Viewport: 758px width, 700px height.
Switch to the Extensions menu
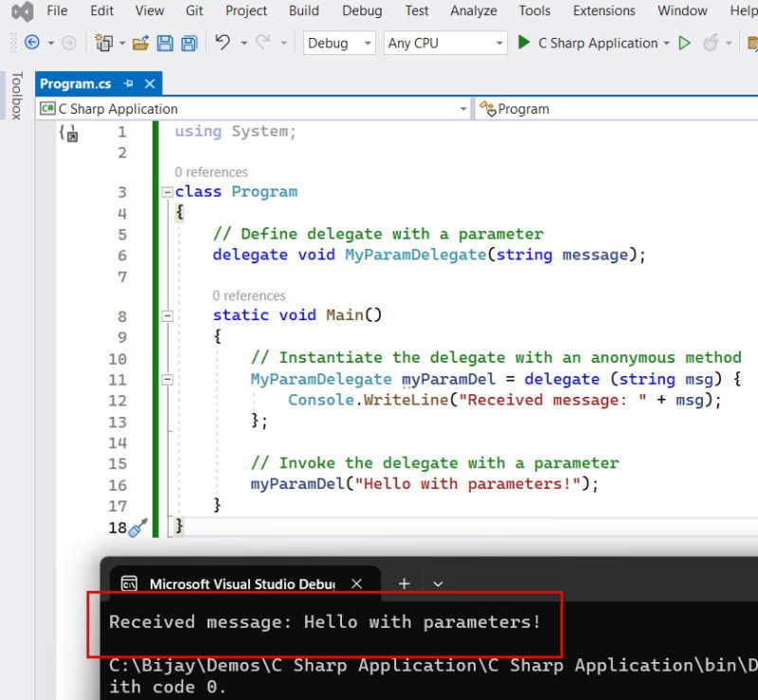coord(604,11)
